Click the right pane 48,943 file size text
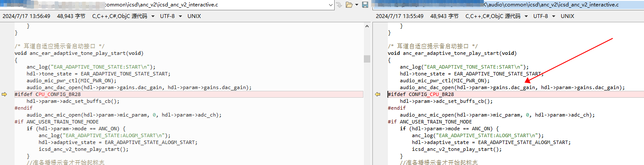Image resolution: width=644 pixels, height=165 pixels. coord(445,16)
